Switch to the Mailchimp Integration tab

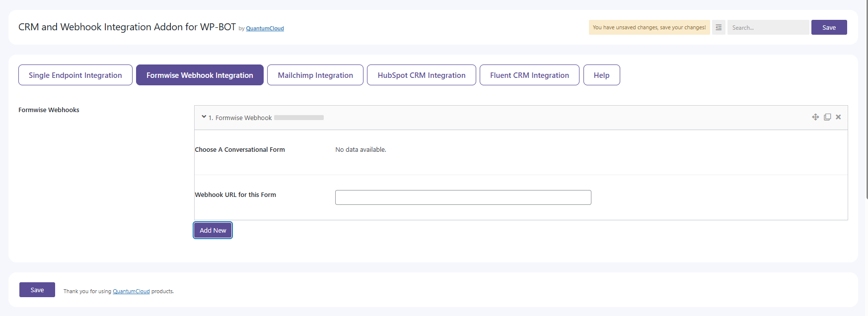pos(315,75)
